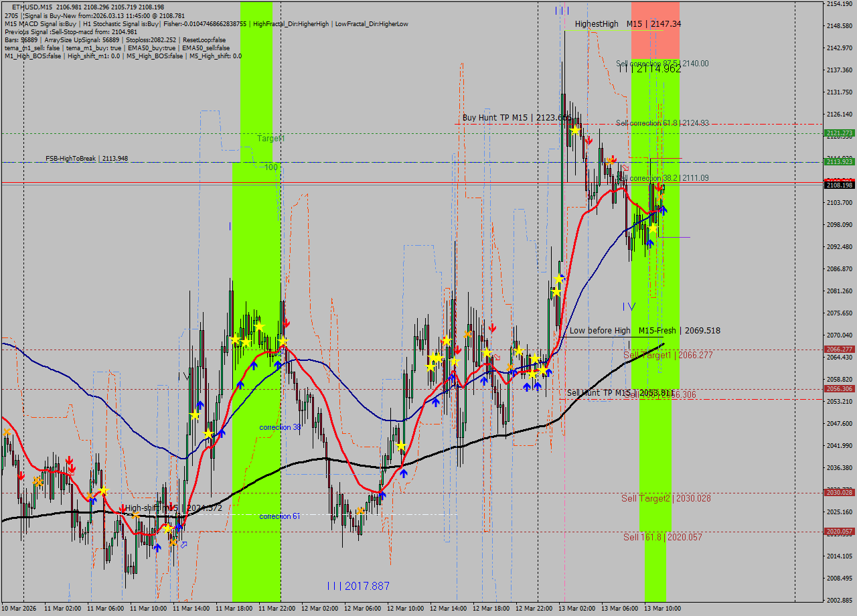Click the green 2121.273 price tag on axis
The width and height of the screenshot is (857, 616).
click(839, 133)
